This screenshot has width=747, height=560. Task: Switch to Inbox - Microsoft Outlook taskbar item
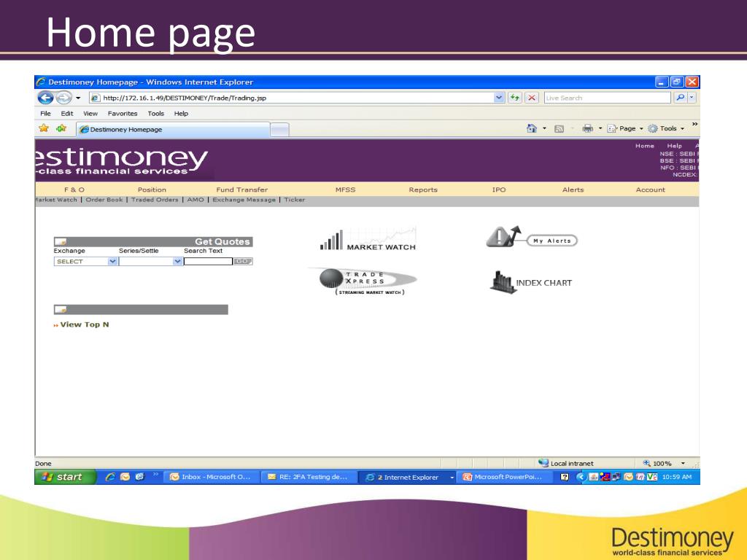pyautogui.click(x=212, y=477)
